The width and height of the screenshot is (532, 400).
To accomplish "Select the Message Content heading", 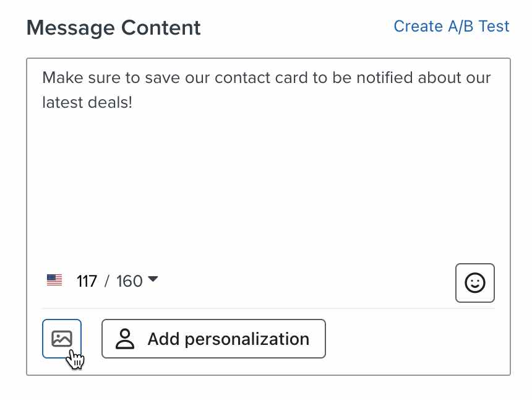I will click(x=113, y=27).
